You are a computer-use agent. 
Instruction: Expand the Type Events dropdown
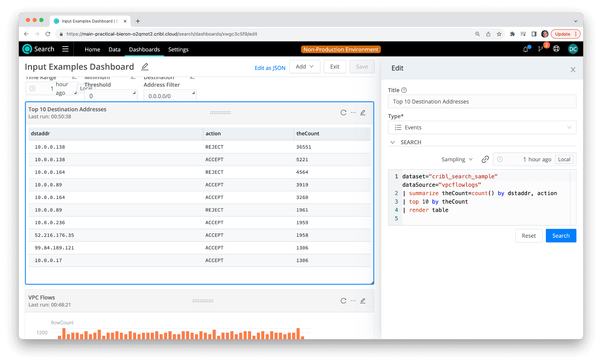482,128
